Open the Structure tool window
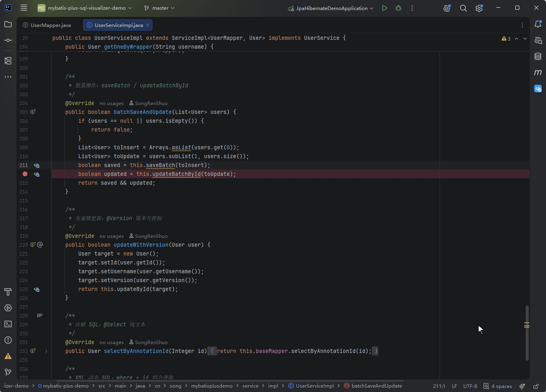Image resolution: width=546 pixels, height=392 pixels. [8, 61]
